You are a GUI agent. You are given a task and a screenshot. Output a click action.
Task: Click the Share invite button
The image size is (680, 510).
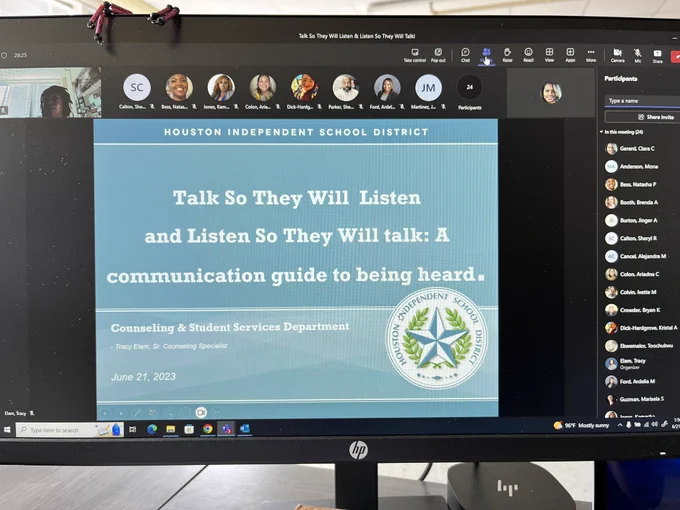pyautogui.click(x=642, y=117)
